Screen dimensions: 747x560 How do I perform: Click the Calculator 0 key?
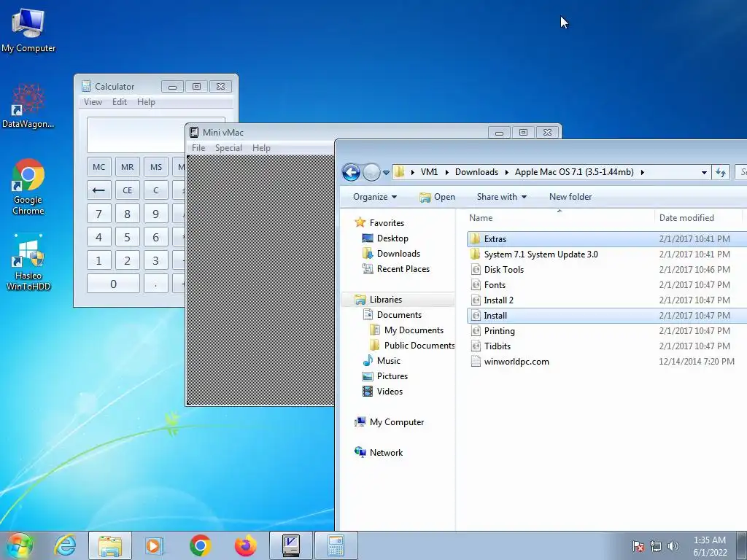point(113,284)
